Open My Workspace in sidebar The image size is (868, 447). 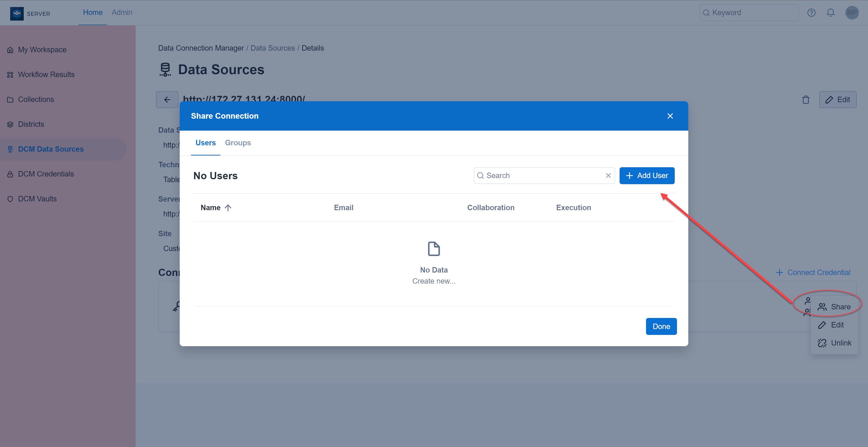[x=42, y=50]
